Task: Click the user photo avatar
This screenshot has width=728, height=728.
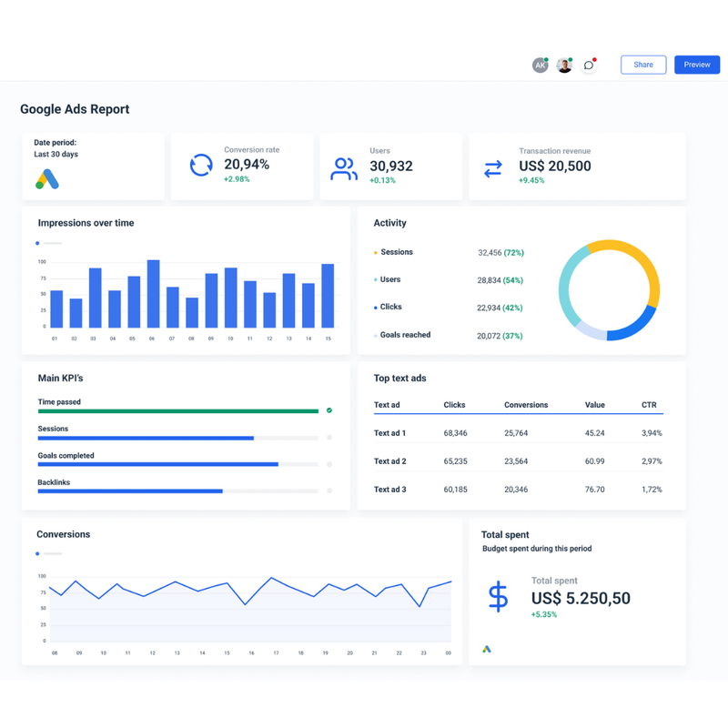Action: click(x=564, y=66)
